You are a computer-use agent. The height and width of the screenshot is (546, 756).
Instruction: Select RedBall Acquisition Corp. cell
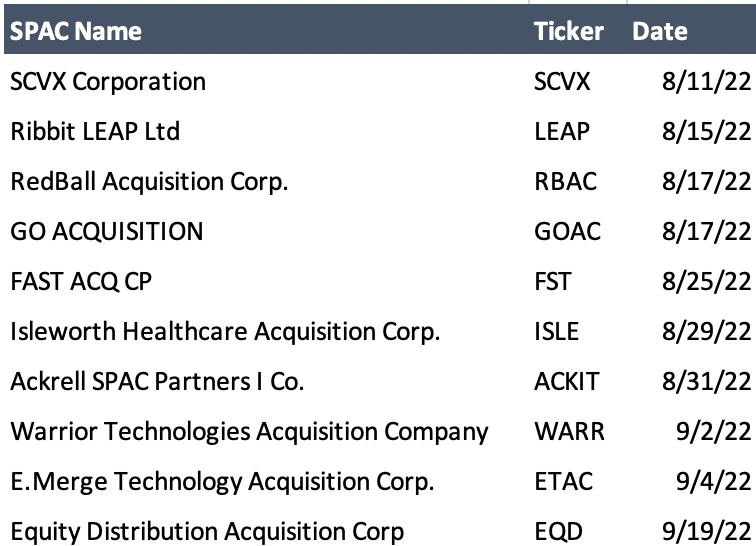[x=149, y=181]
